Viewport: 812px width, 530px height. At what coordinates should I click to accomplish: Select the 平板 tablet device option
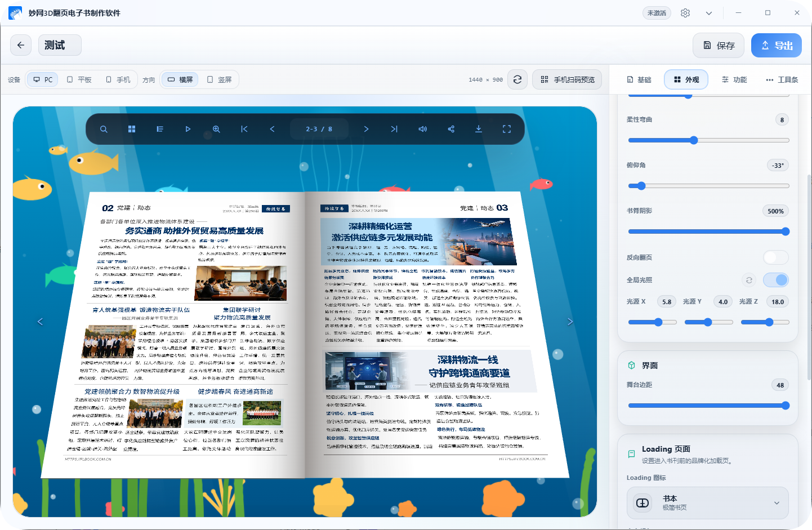click(x=79, y=79)
